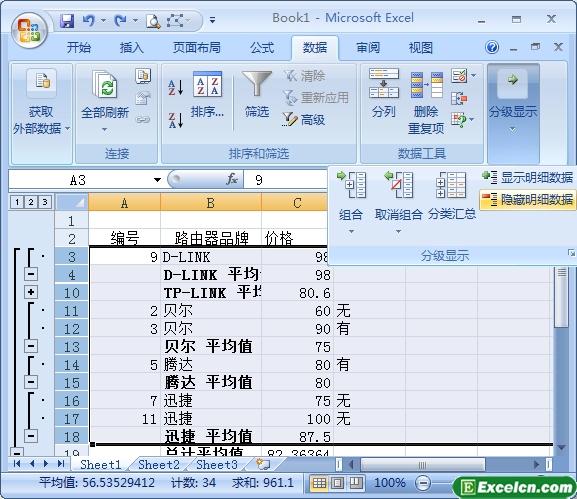Open Consolidate data icon
The height and width of the screenshot is (499, 577).
459,98
